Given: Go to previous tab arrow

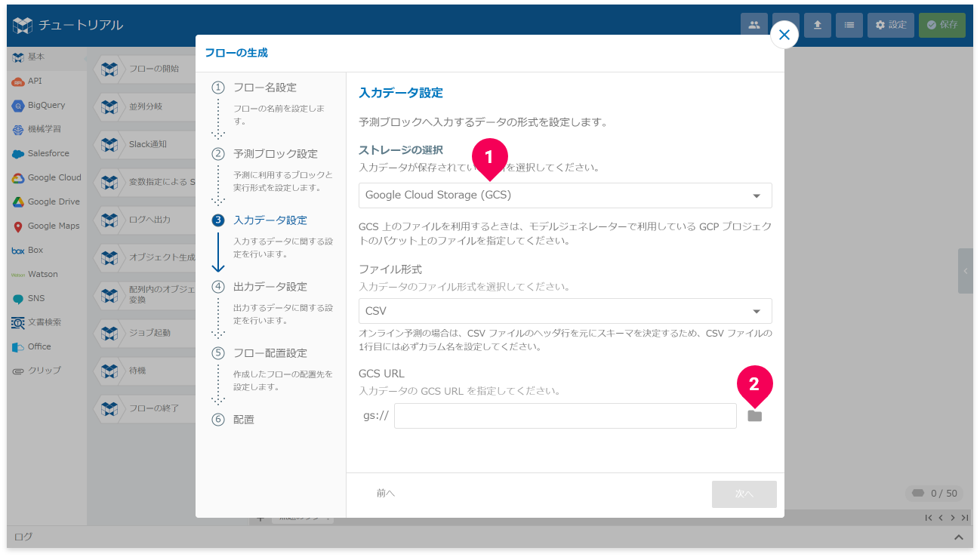Looking at the screenshot, I should point(941,518).
